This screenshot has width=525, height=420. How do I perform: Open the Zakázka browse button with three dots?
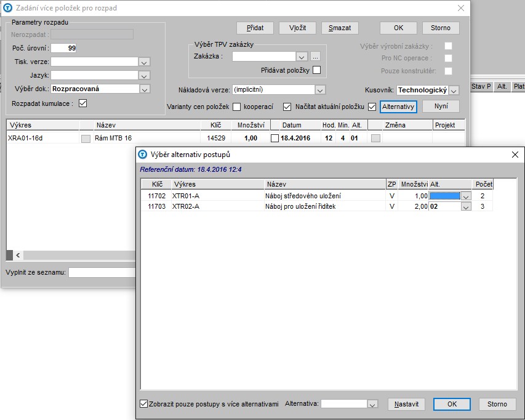click(x=315, y=56)
